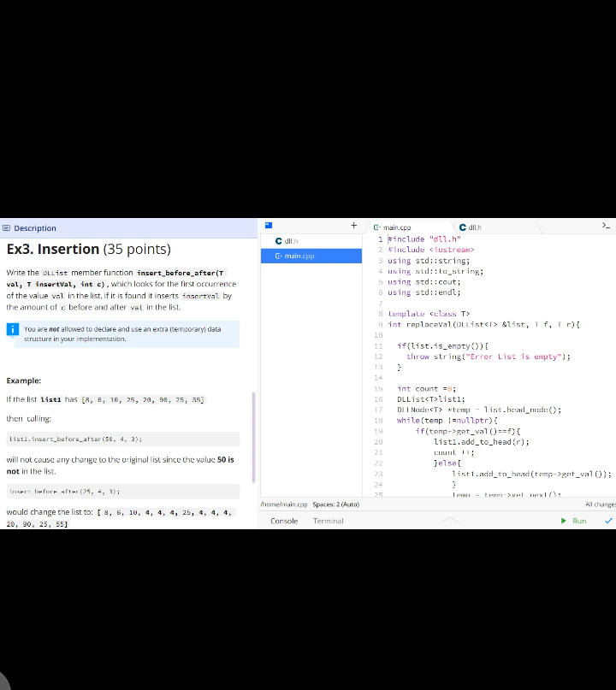This screenshot has width=616, height=690.
Task: Click the C icon beside dll.h in file tree
Action: [x=278, y=241]
